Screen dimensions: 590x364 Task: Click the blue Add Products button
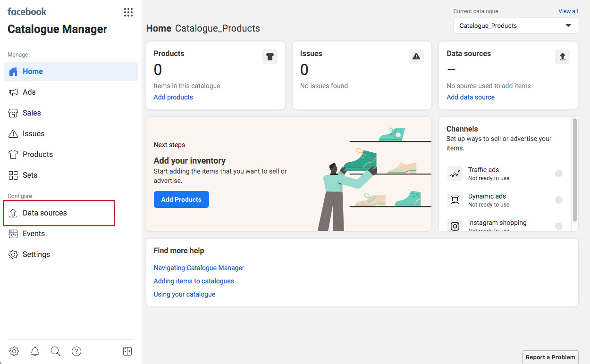tap(181, 199)
